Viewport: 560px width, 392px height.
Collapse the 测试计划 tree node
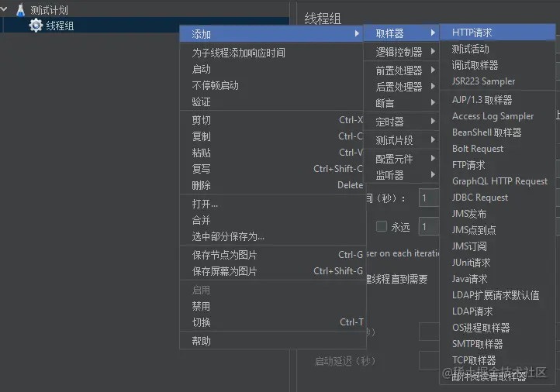4,9
